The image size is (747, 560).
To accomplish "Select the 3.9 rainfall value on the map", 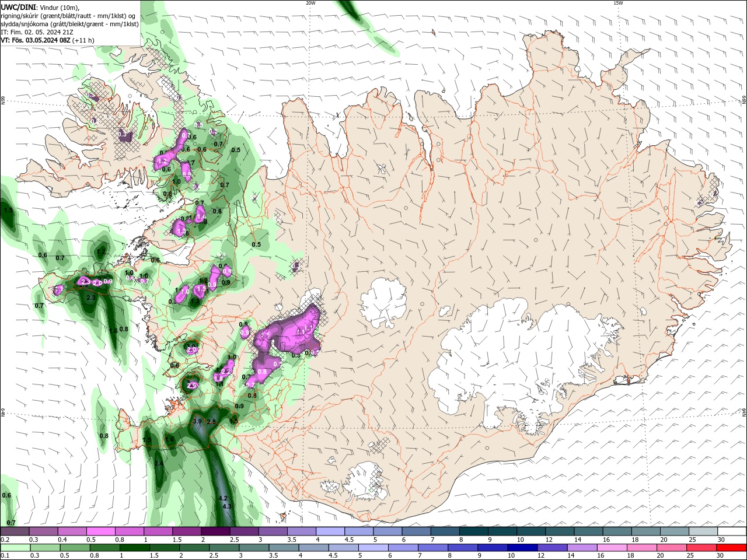I will coord(197,421).
